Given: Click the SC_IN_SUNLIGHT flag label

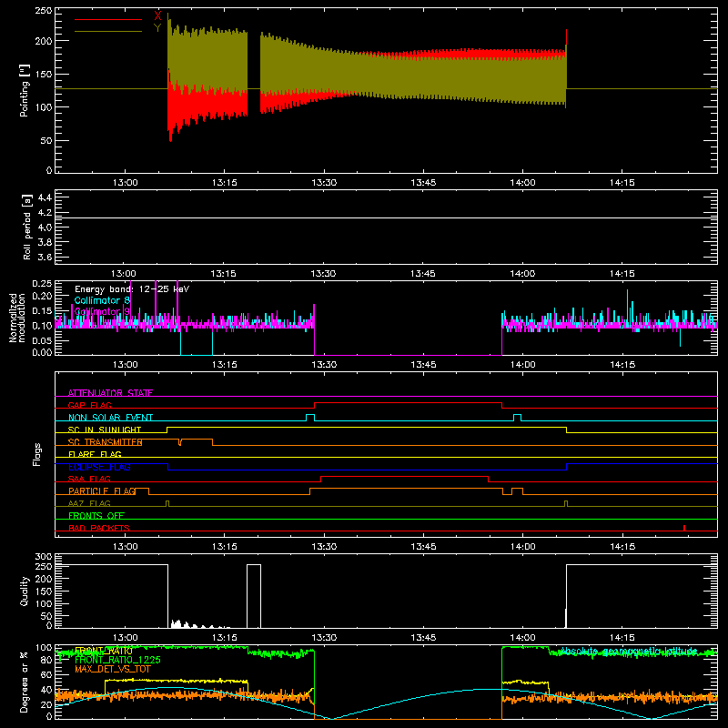Looking at the screenshot, I should (x=105, y=430).
